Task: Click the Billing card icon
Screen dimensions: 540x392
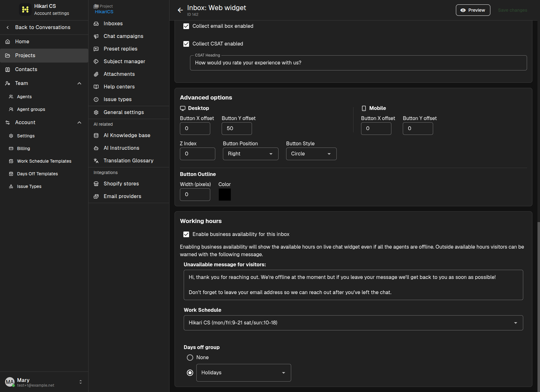Action: point(11,148)
